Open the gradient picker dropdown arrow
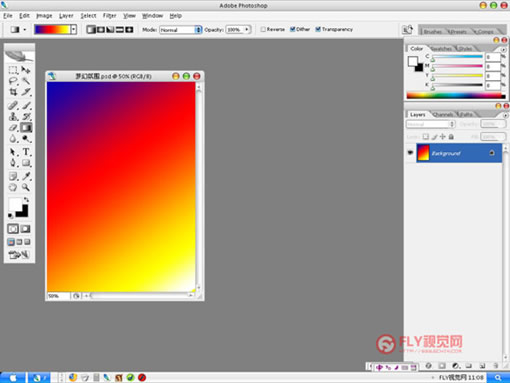510x383 pixels. click(74, 29)
